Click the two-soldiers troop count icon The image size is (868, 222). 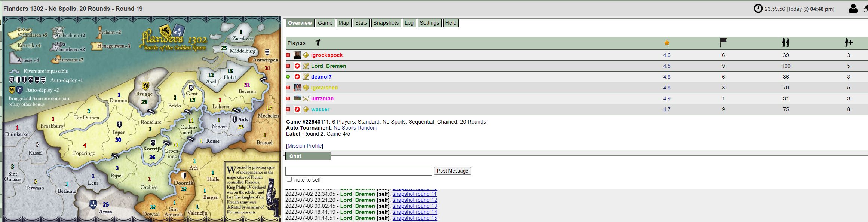pos(786,43)
